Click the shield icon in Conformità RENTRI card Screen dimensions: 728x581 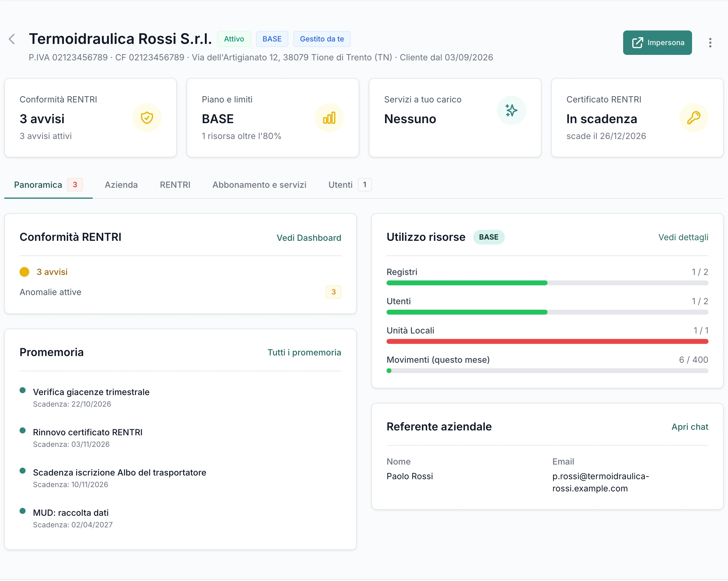click(147, 118)
